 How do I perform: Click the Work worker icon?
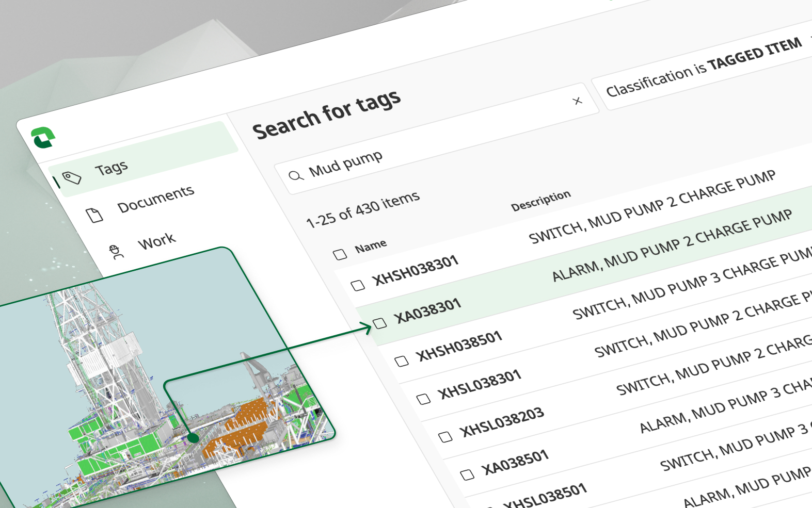[x=116, y=251]
